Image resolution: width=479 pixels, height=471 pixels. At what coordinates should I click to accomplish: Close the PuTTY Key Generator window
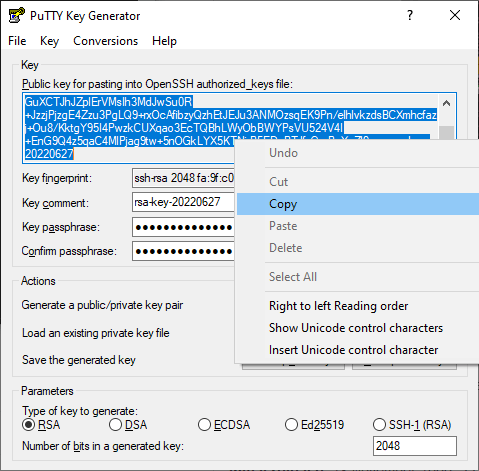[455, 15]
